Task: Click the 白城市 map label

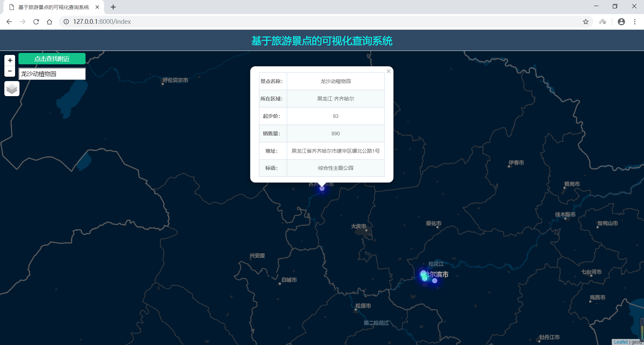Action: click(289, 280)
